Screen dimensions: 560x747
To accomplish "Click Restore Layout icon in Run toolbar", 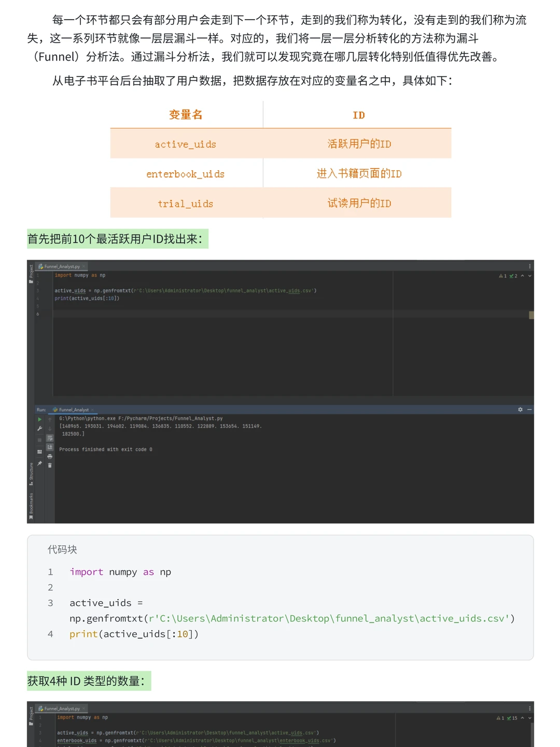I will click(x=39, y=452).
